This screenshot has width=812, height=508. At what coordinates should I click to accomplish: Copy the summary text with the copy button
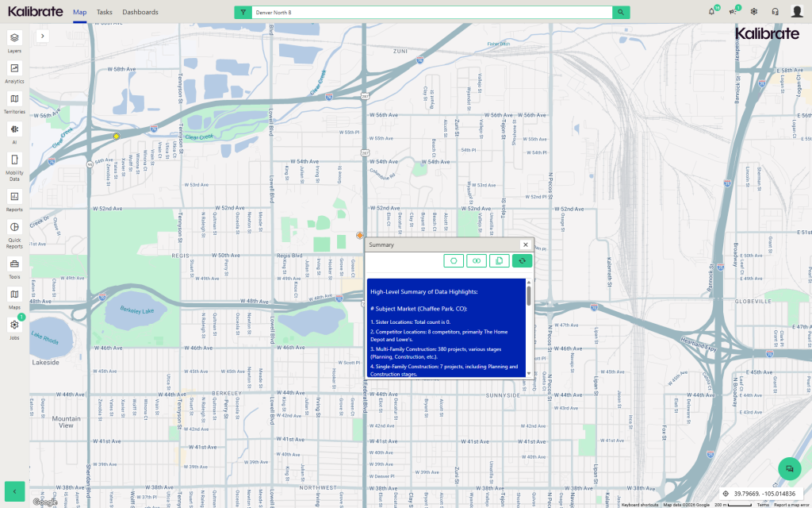pyautogui.click(x=499, y=260)
